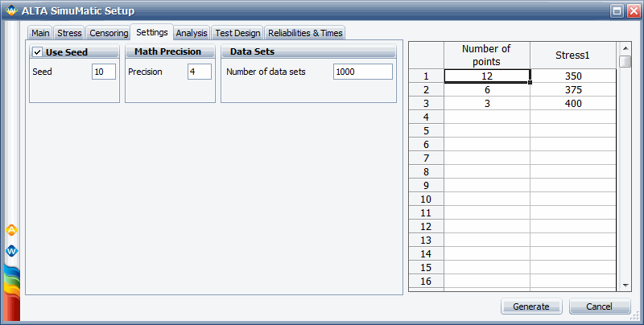Click into the Seed input field
The height and width of the screenshot is (325, 644).
click(104, 72)
